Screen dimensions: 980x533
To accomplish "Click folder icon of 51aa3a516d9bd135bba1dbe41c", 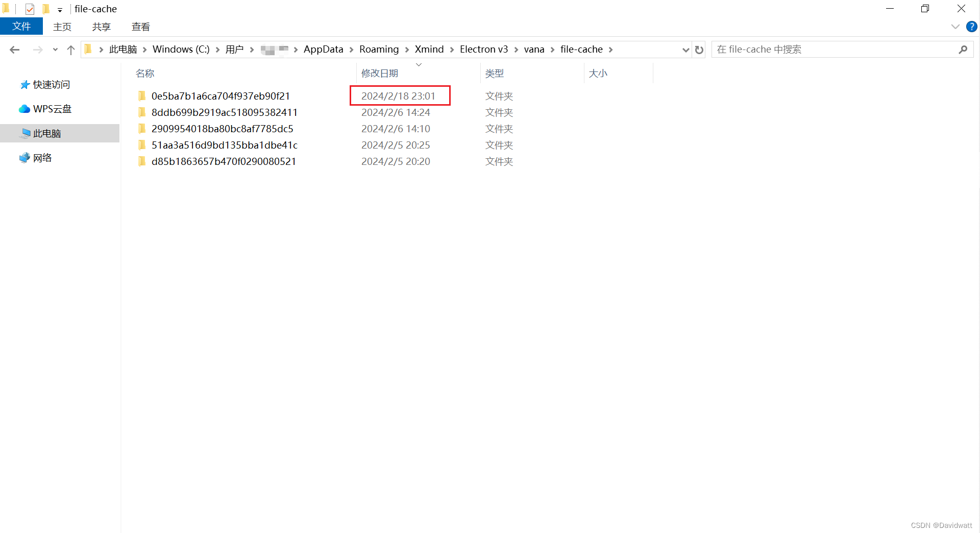I will click(142, 145).
